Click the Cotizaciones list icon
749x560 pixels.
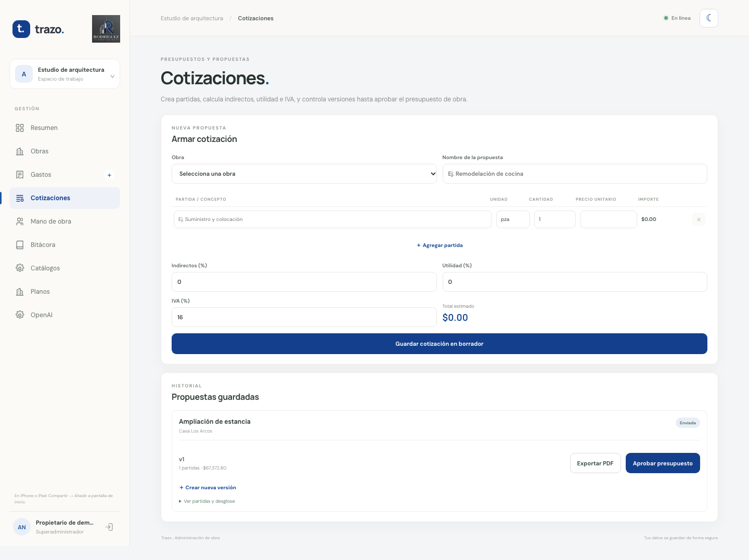point(20,198)
